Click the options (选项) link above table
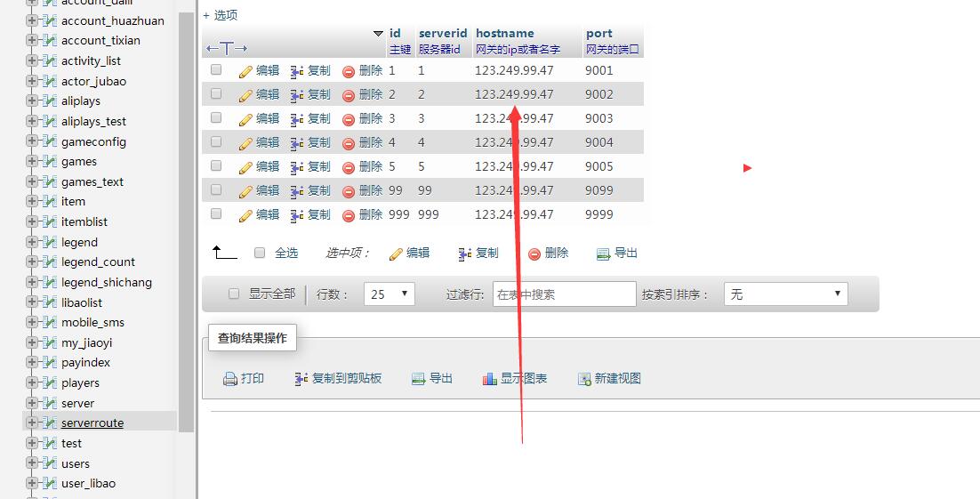Viewport: 980px width, 499px height. [x=221, y=15]
